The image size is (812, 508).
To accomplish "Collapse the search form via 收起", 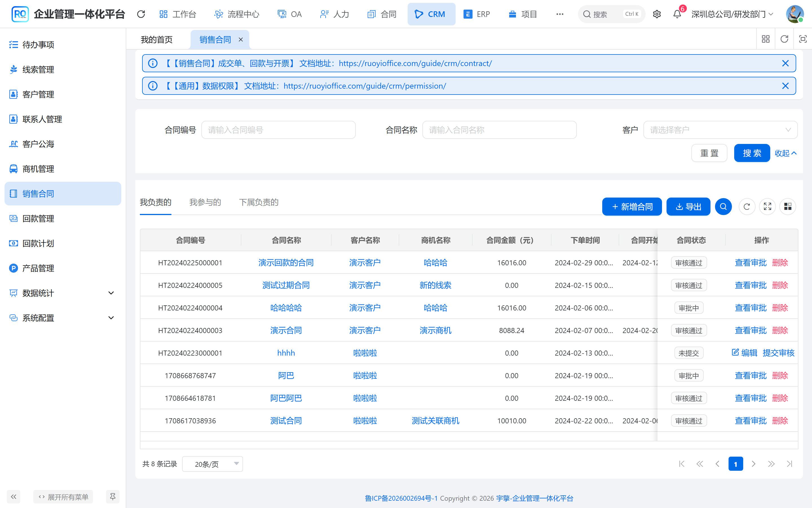I will pos(785,153).
